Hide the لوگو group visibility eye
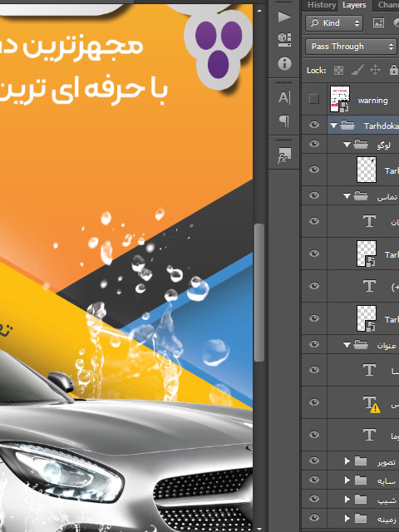 tap(314, 144)
